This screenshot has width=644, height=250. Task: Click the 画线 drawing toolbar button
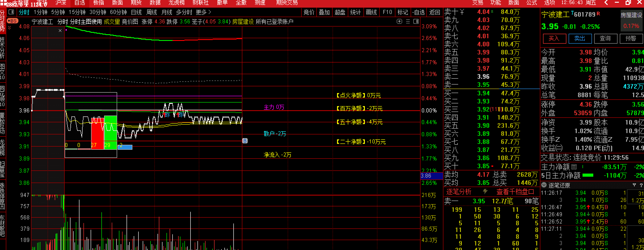pos(371,12)
